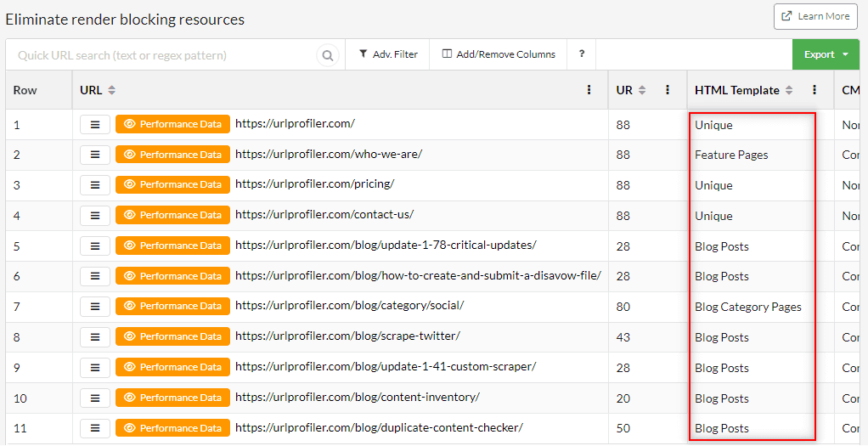
Task: Open hamburger menu for scrape-twitter row
Action: (x=95, y=337)
